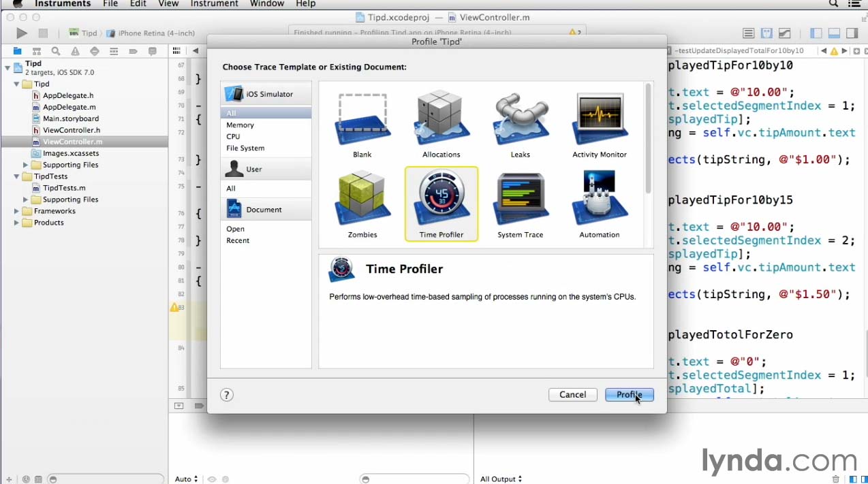868x484 pixels.
Task: Select the Blank trace template
Action: [362, 125]
